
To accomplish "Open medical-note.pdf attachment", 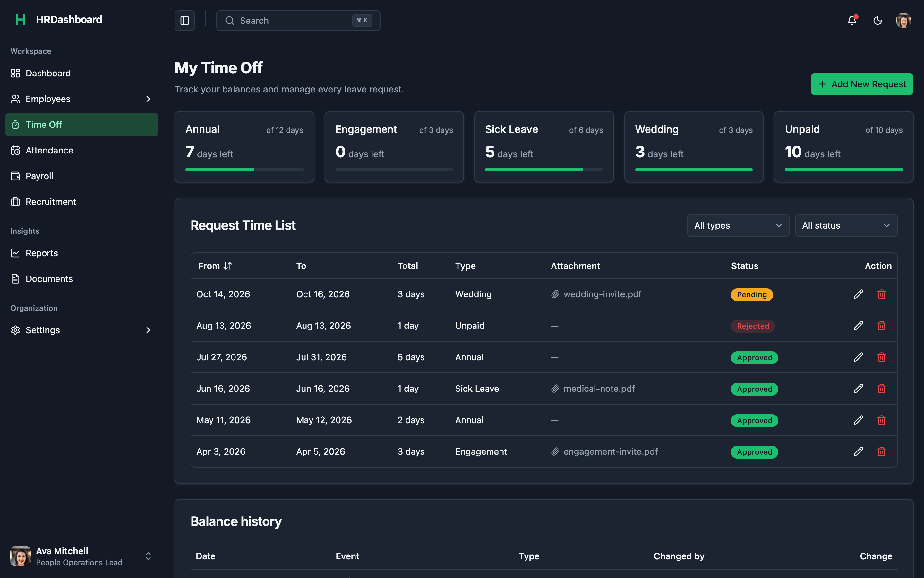I will [x=593, y=389].
